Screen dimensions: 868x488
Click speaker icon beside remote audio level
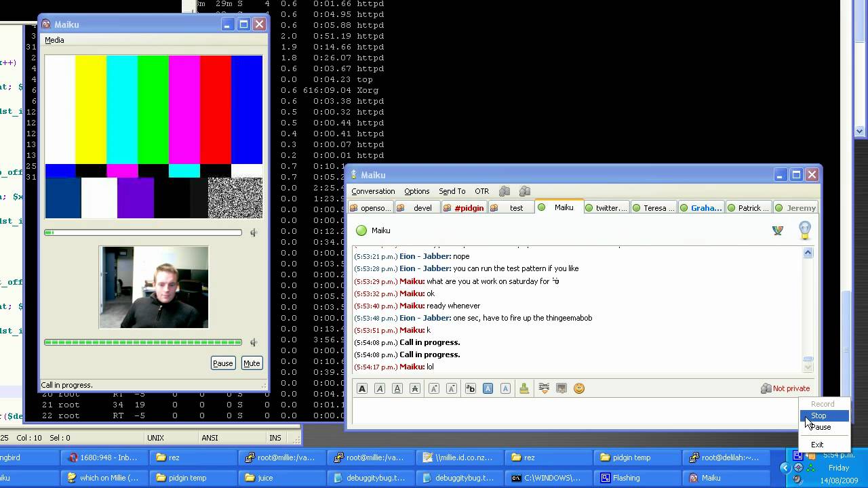pyautogui.click(x=254, y=232)
